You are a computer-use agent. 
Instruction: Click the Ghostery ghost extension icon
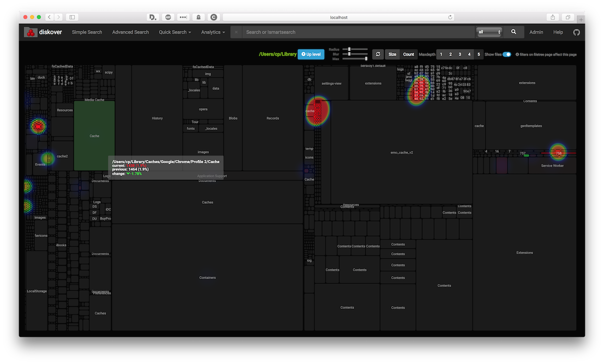(x=198, y=17)
